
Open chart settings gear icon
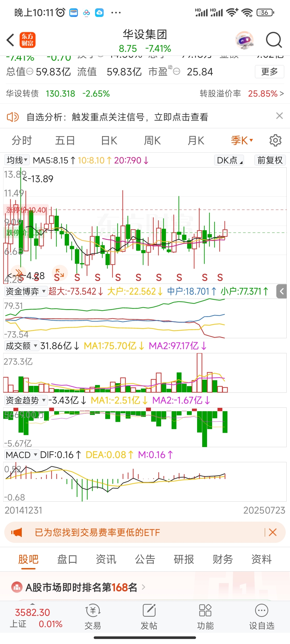pos(275,140)
